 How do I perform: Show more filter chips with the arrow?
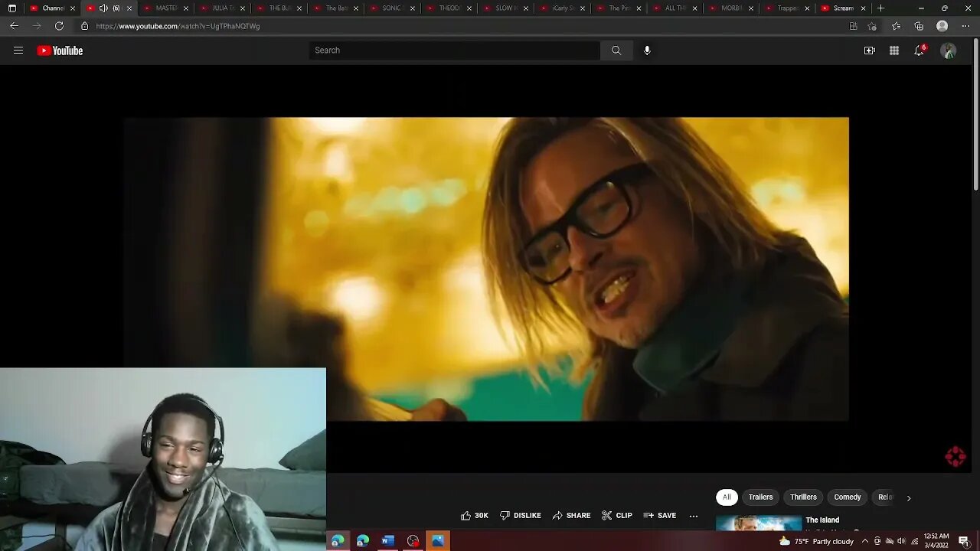(x=909, y=498)
